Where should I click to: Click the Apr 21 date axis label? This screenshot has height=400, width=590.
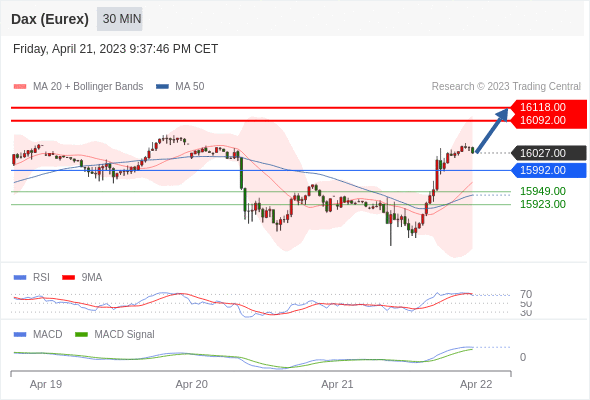point(337,384)
